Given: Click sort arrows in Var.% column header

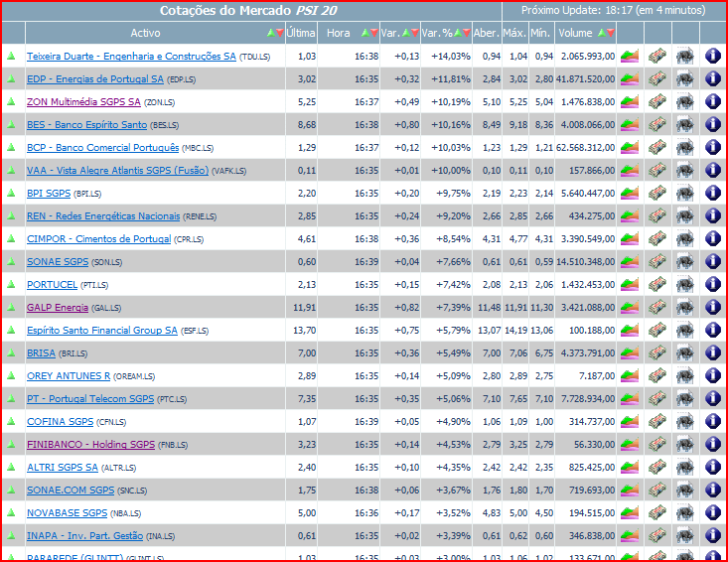Looking at the screenshot, I should point(461,33).
